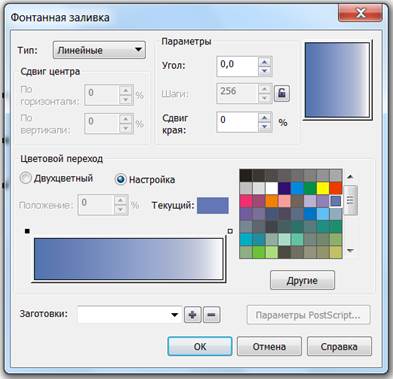Click the lock icon next to Шаги
Image resolution: width=393 pixels, height=379 pixels.
tap(282, 93)
